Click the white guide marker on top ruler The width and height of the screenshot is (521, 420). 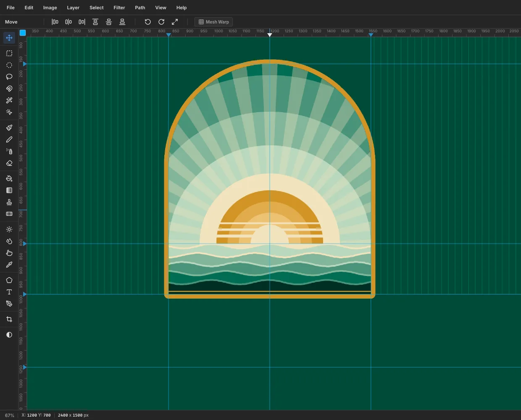[x=270, y=35]
